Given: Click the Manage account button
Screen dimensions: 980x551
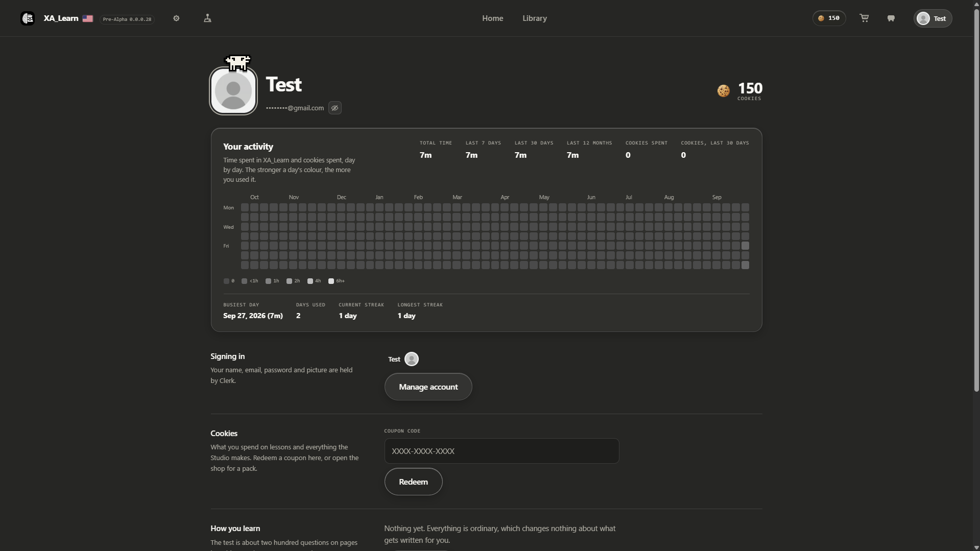Looking at the screenshot, I should click(428, 387).
